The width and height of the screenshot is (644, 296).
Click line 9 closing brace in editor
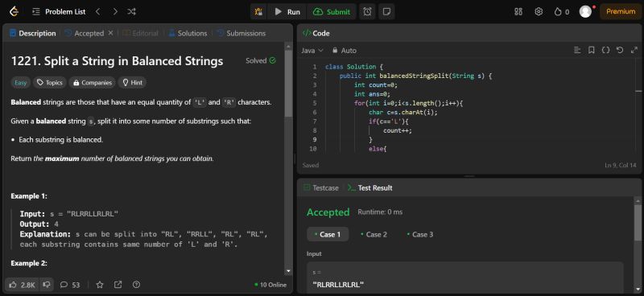click(370, 140)
